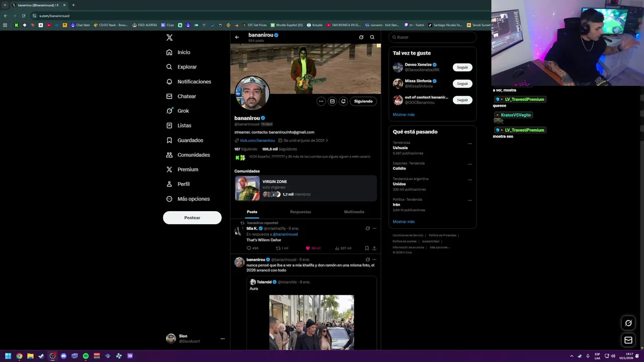
Task: Switch to the Respuestas tab
Action: [300, 212]
